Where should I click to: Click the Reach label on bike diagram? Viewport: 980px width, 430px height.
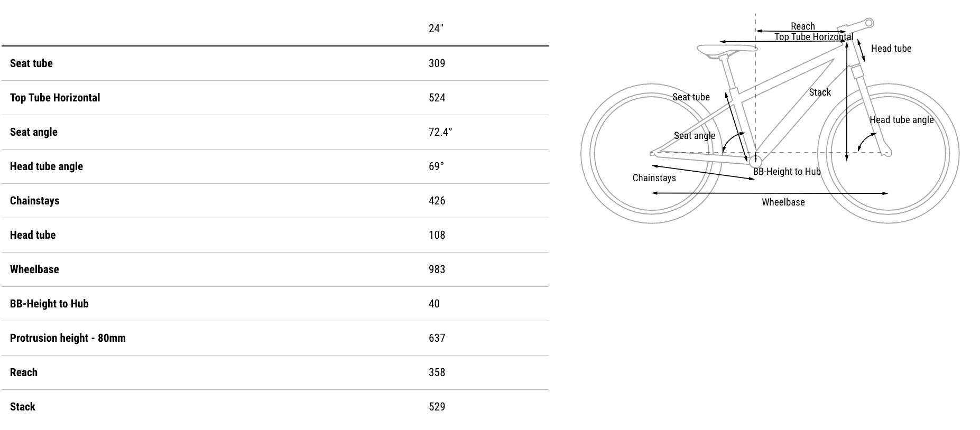click(802, 26)
